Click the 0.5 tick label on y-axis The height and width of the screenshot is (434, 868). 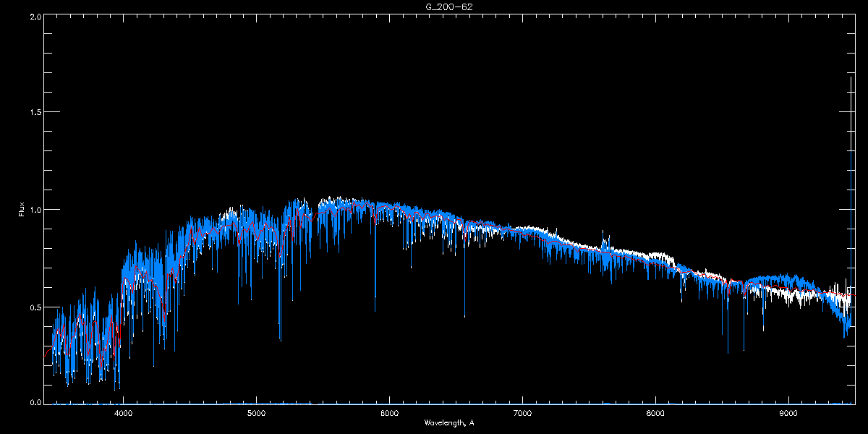[x=35, y=307]
